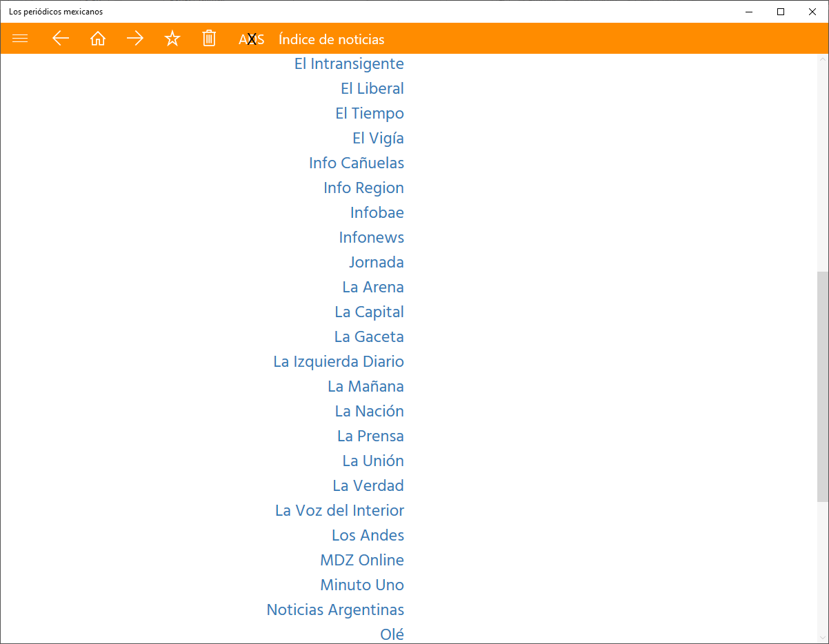Open the hamburger menu
This screenshot has width=829, height=644.
point(20,39)
